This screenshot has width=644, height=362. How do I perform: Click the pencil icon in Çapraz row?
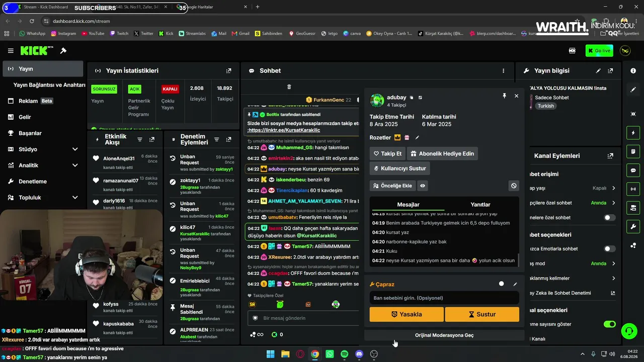tap(515, 284)
